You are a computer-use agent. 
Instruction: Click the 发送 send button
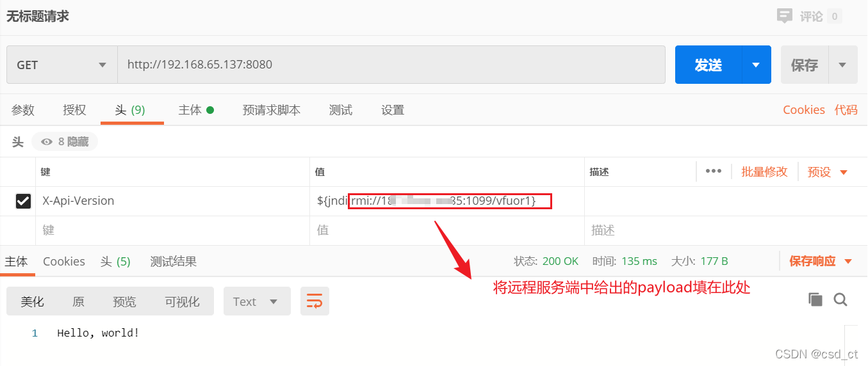tap(708, 65)
